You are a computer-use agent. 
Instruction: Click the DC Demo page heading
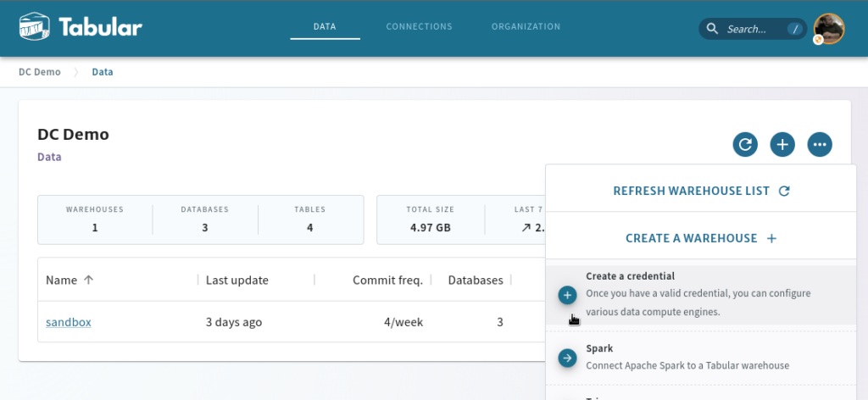coord(73,134)
